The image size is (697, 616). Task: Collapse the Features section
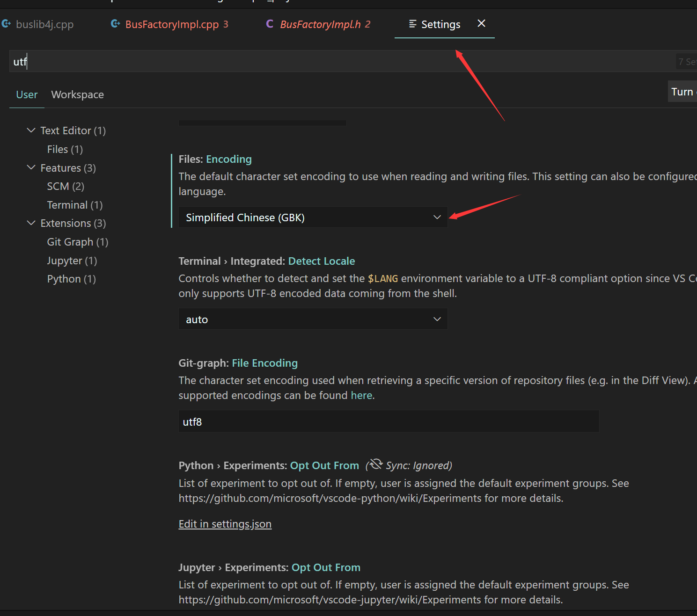[x=31, y=167]
